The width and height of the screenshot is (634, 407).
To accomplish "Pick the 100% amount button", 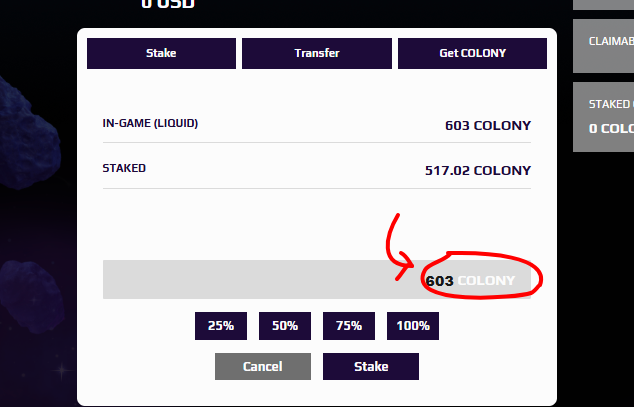I will point(413,326).
